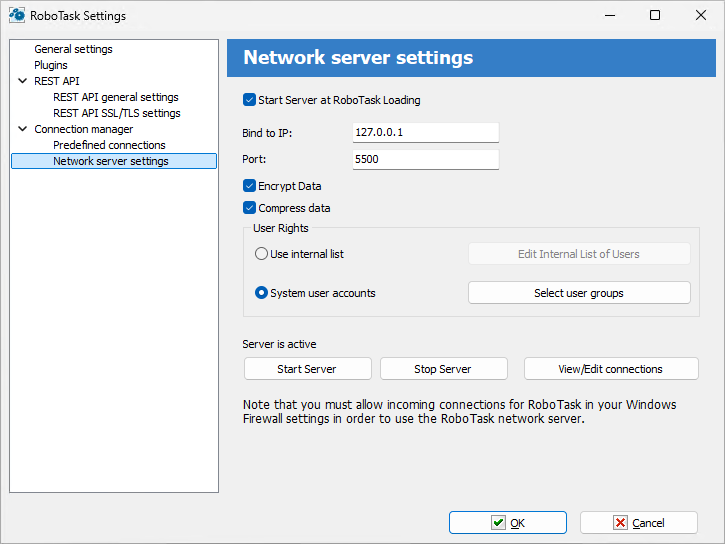Select the Use internal list radio button
Screen dimensions: 725x544
pos(261,254)
